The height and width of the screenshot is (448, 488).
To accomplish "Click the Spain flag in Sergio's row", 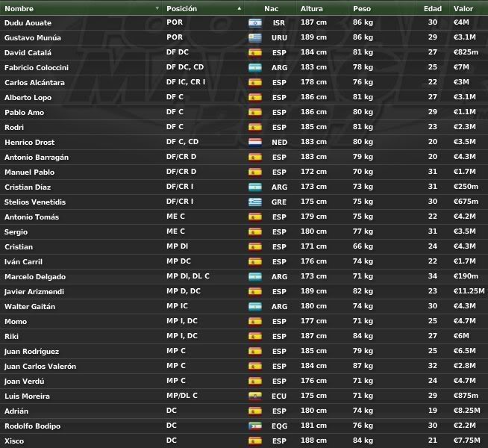I will click(x=255, y=232).
